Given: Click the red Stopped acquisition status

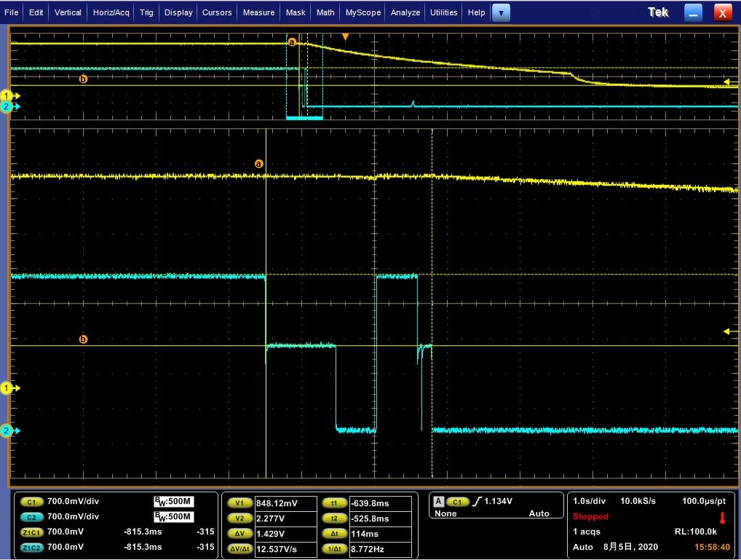Looking at the screenshot, I should pyautogui.click(x=590, y=516).
